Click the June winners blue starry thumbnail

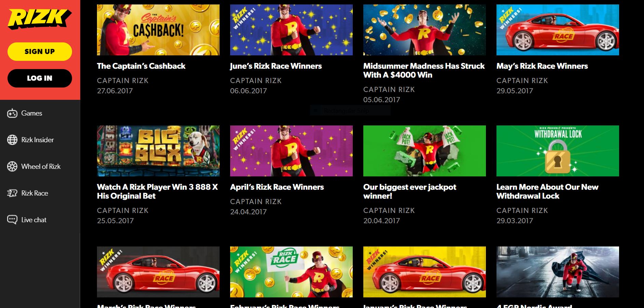coord(291,30)
